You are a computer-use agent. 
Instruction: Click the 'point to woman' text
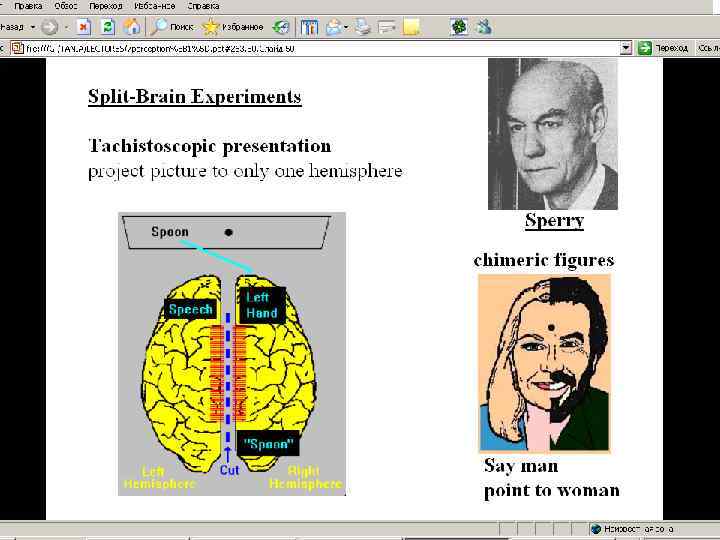click(551, 490)
